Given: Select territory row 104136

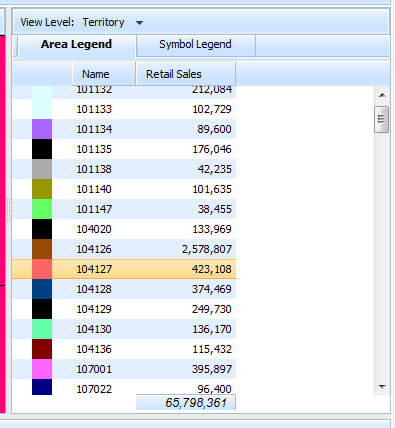Looking at the screenshot, I should [x=124, y=349].
